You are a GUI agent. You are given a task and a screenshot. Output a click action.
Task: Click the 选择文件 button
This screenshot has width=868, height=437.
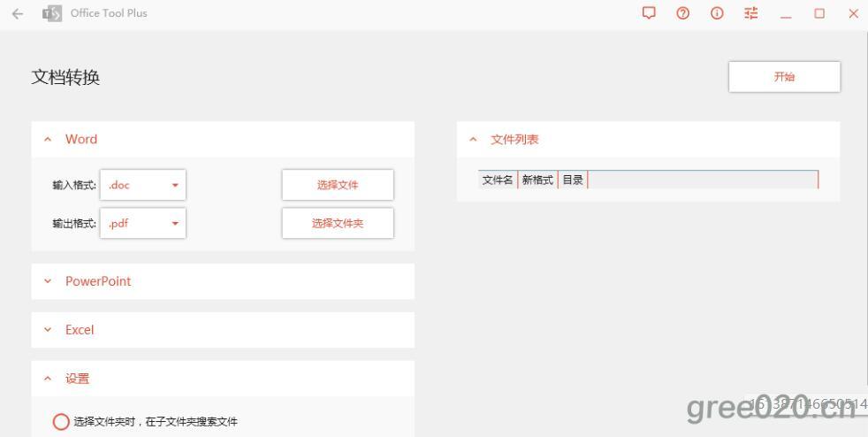click(x=338, y=185)
